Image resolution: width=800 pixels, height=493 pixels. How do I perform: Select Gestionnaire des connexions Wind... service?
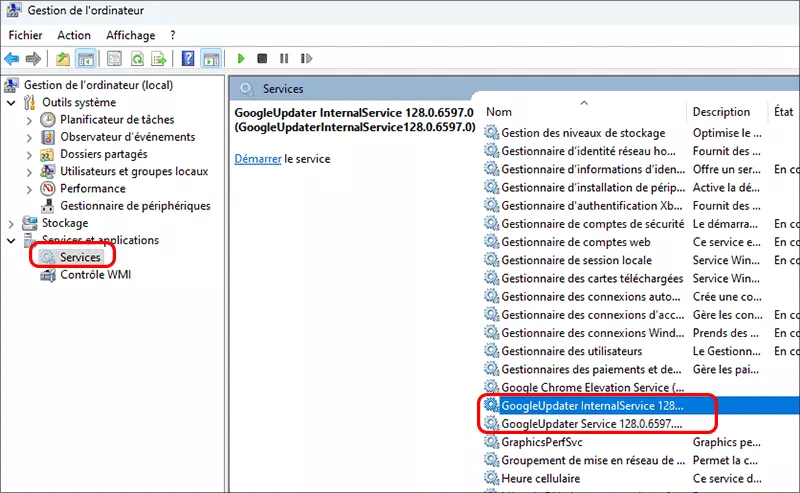[x=592, y=333]
